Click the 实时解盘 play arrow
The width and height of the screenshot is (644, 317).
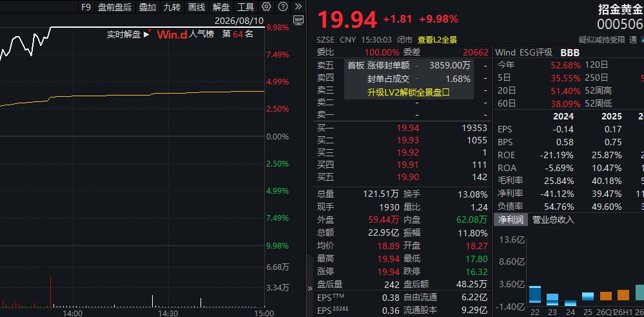[146, 34]
